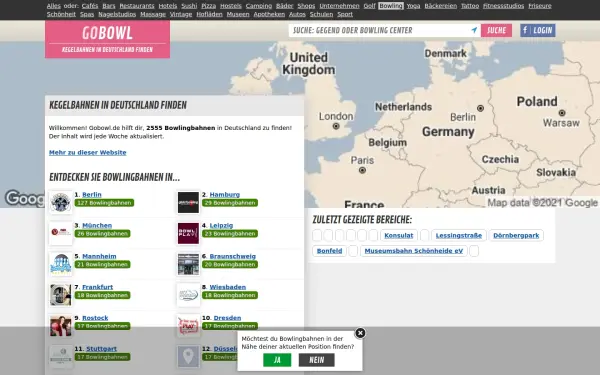Open the Restaurants category in top menu
Screen dimensions: 600x375
click(x=137, y=6)
